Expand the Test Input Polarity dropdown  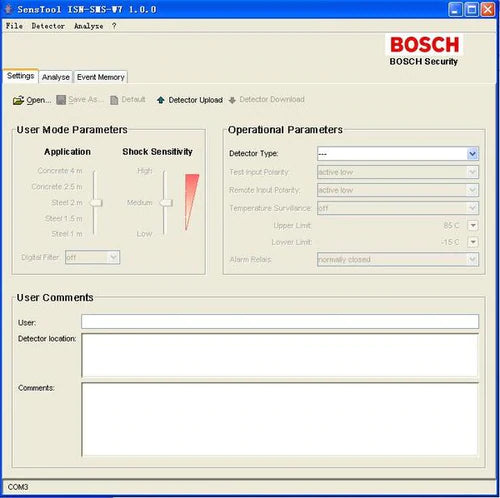(x=472, y=172)
